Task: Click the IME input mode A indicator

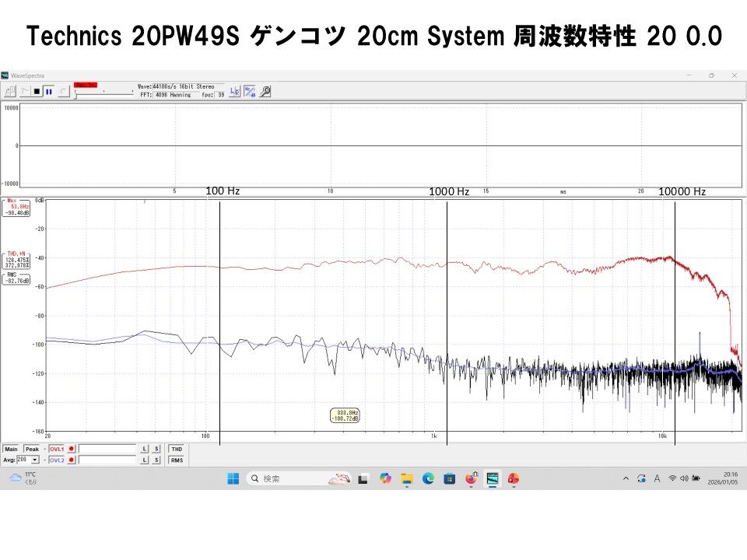Action: coord(657,478)
